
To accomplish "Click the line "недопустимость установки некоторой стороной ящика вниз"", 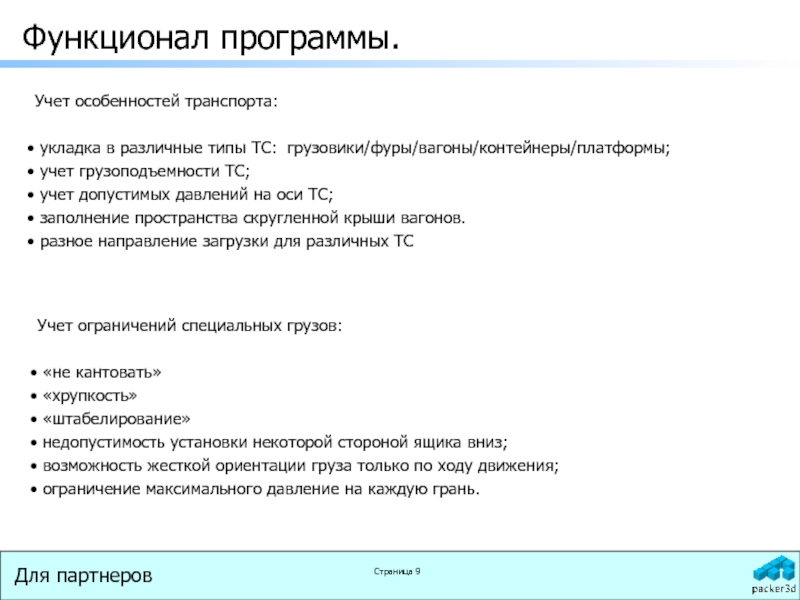I will 269,442.
